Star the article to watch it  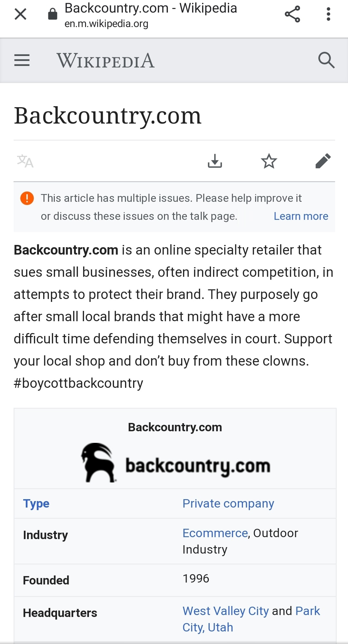[x=269, y=161]
